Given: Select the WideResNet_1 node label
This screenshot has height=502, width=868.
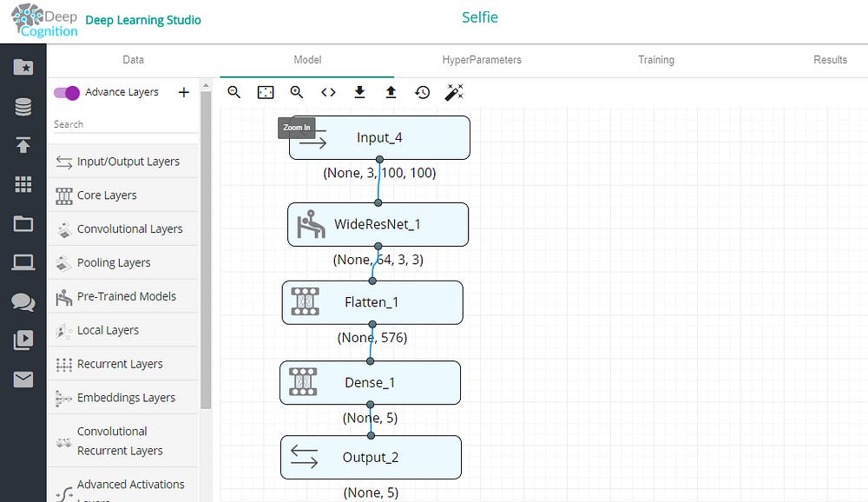Looking at the screenshot, I should (378, 224).
